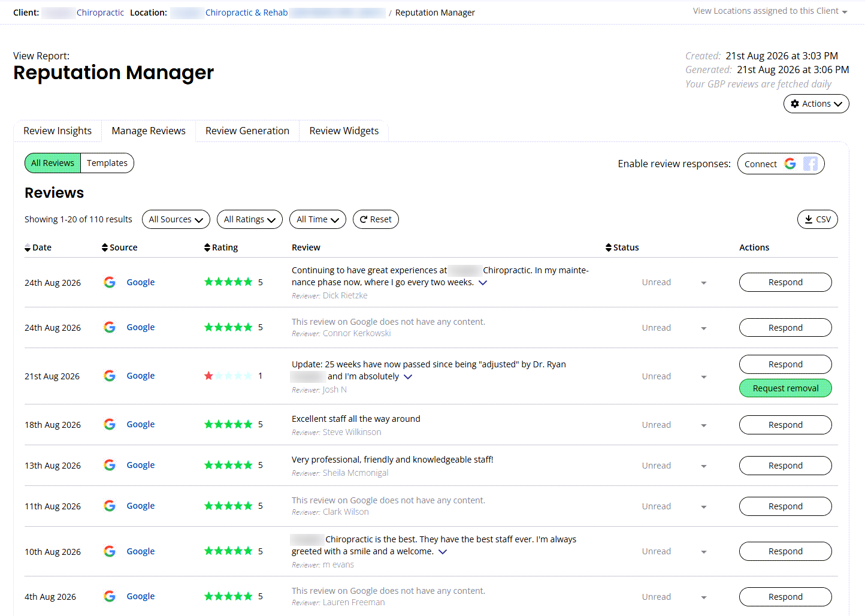Open status dropdown for Lauren Freeman's review

(704, 597)
